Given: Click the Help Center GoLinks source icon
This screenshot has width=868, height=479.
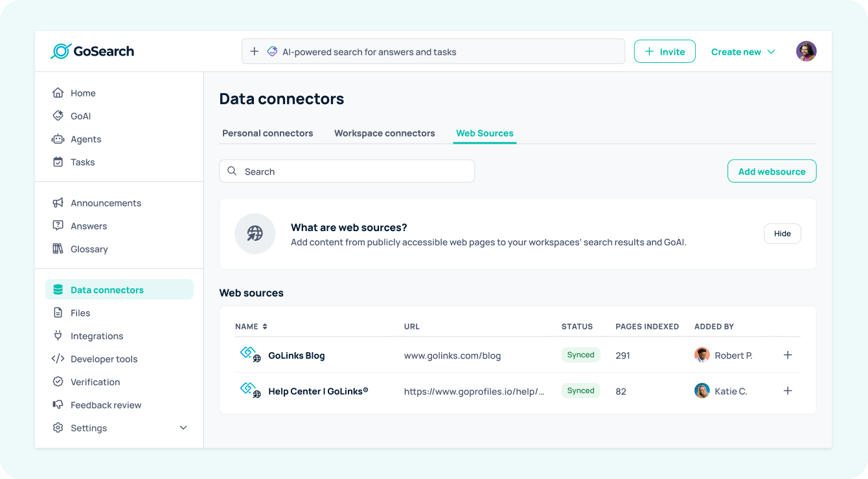Looking at the screenshot, I should tap(250, 390).
